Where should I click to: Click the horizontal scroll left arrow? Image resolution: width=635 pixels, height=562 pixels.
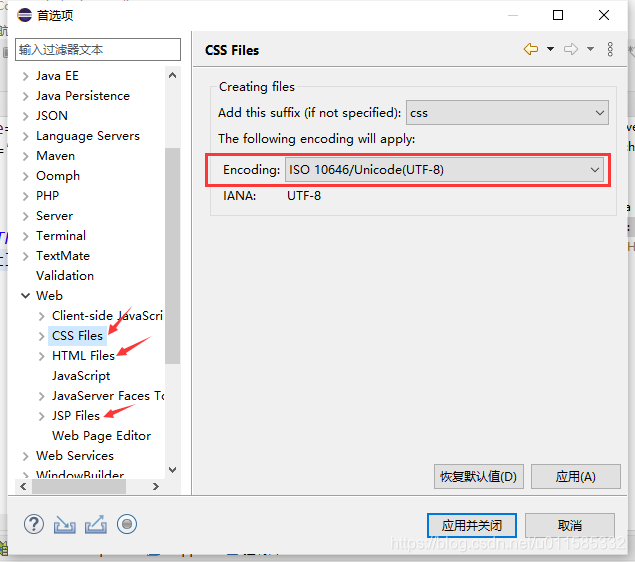point(23,486)
